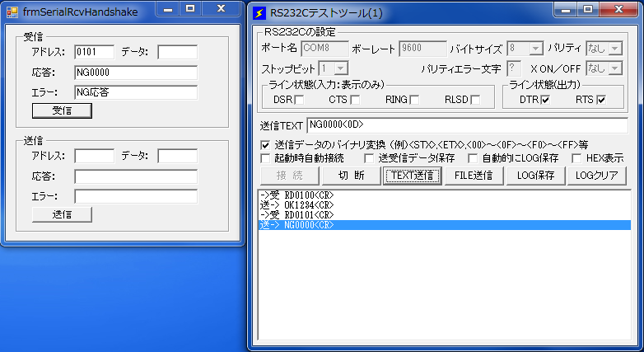Minimize the RS232Cテストツール window
The image size is (644, 352).
point(566,9)
